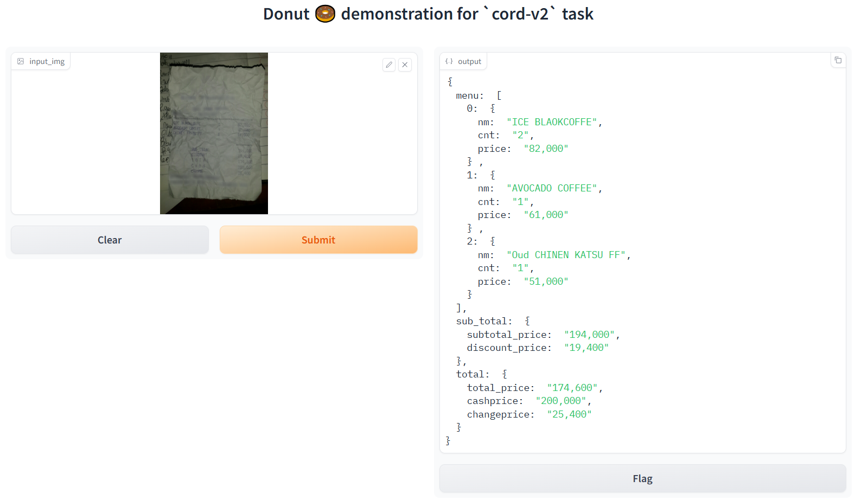The width and height of the screenshot is (868, 500).
Task: Click the "Oud CHINEN KATSU FF" value
Action: coord(566,255)
